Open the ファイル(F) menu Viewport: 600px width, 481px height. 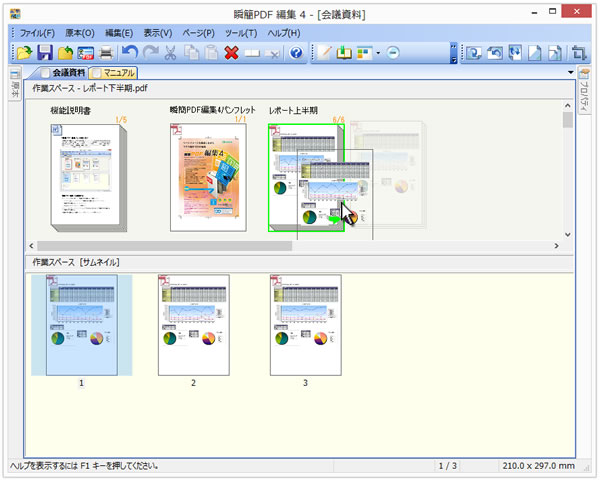tap(37, 33)
